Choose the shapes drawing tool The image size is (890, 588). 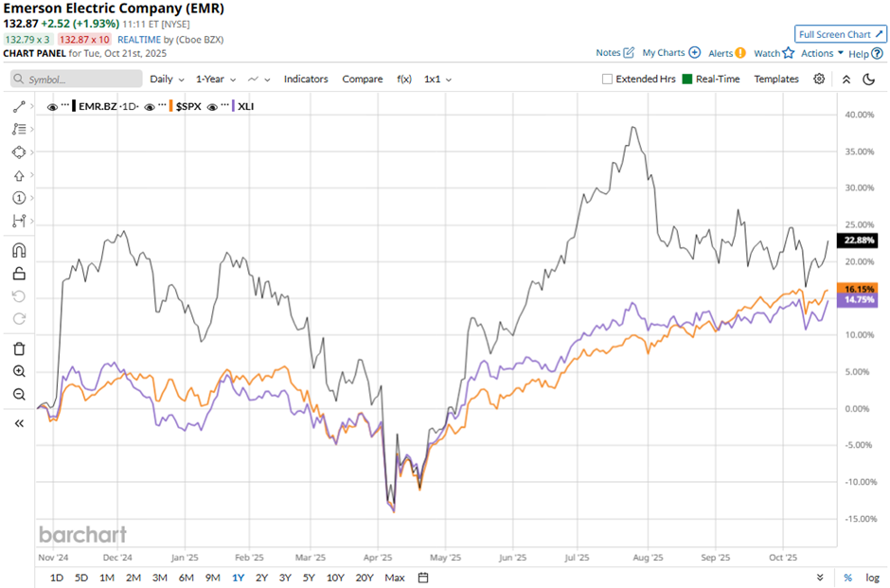click(19, 152)
